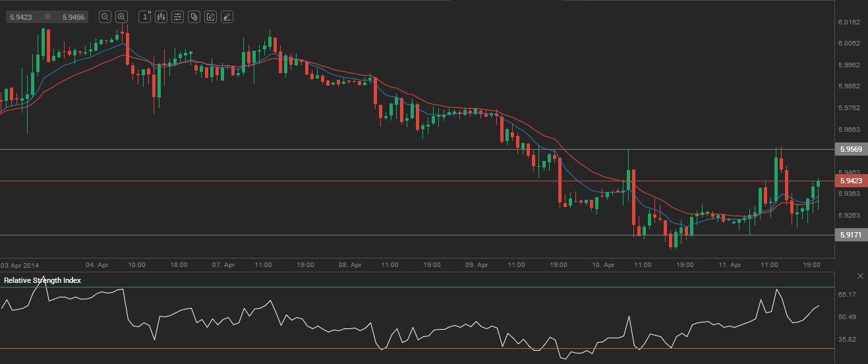Click the duplicate chart icon

(194, 17)
